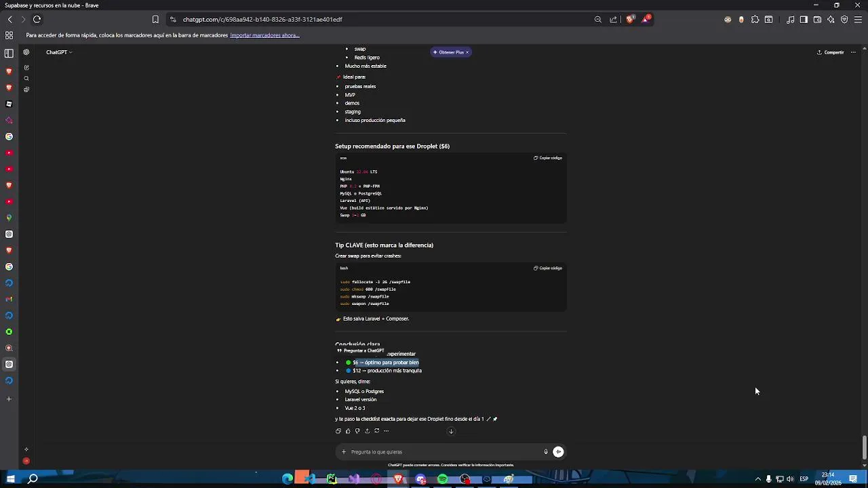Open the Brave Rewards triangle icon
The height and width of the screenshot is (488, 868).
[646, 19]
